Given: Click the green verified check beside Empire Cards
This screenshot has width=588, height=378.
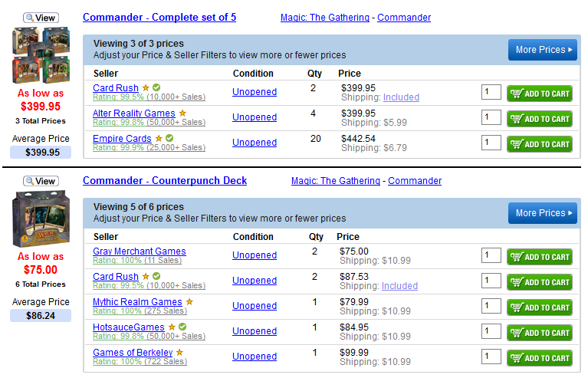Looking at the screenshot, I should coord(169,138).
